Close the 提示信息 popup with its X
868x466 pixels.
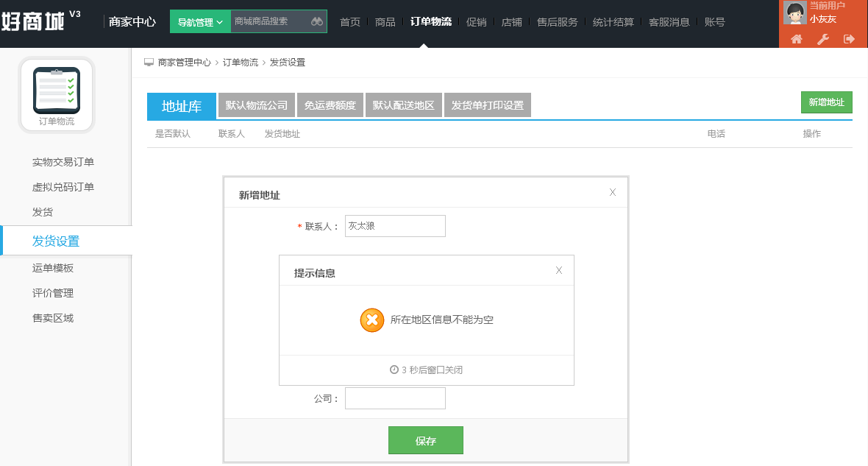(x=558, y=270)
